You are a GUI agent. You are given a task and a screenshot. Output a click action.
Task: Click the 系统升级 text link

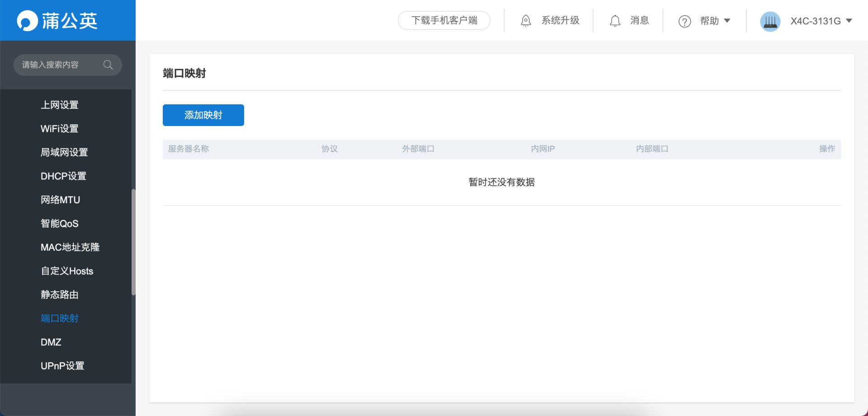pyautogui.click(x=561, y=20)
